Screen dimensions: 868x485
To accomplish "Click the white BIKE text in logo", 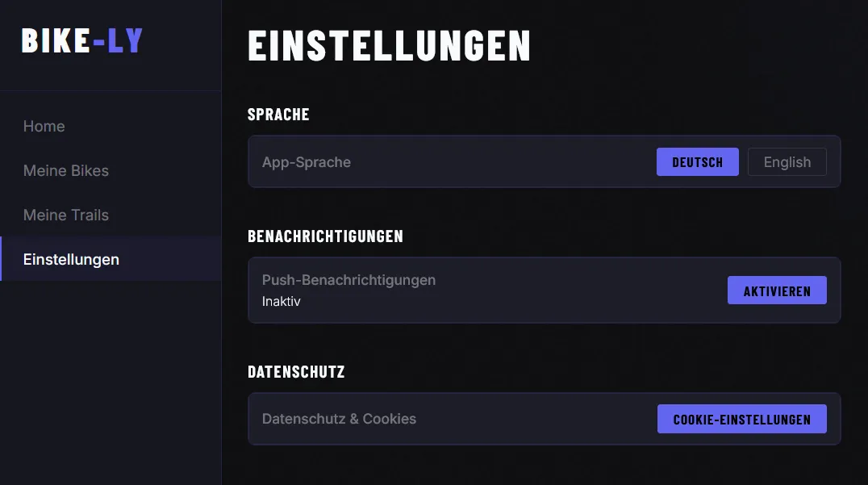I will point(55,41).
